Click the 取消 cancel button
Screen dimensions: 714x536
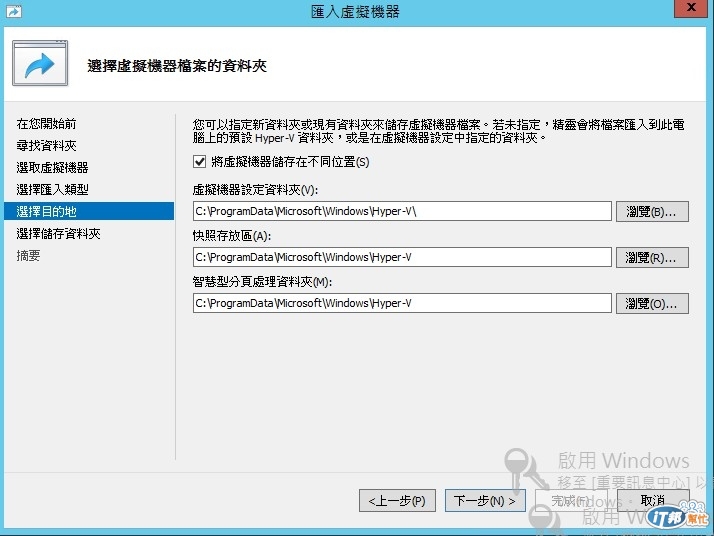pos(653,501)
